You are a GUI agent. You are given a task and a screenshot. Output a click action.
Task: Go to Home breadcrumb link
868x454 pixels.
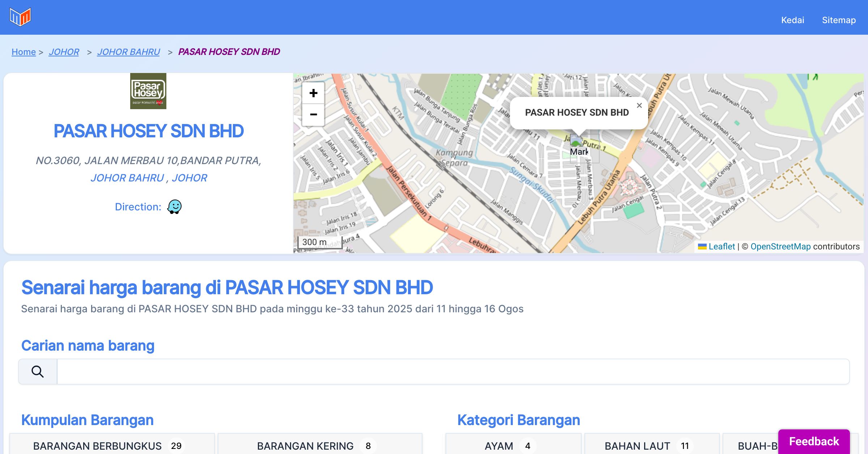click(24, 52)
